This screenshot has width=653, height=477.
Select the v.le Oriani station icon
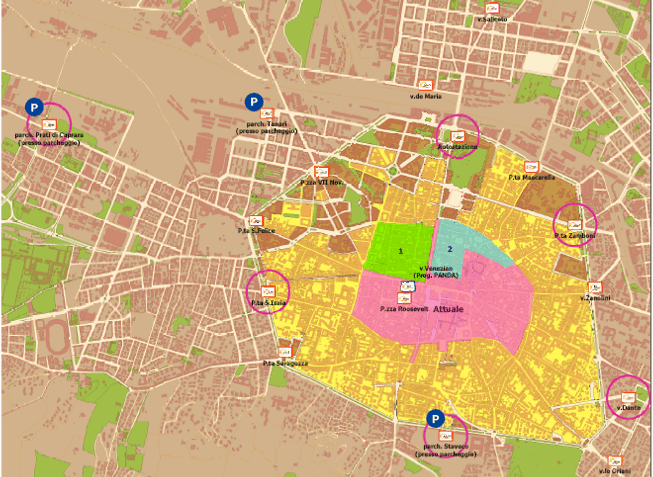619,461
